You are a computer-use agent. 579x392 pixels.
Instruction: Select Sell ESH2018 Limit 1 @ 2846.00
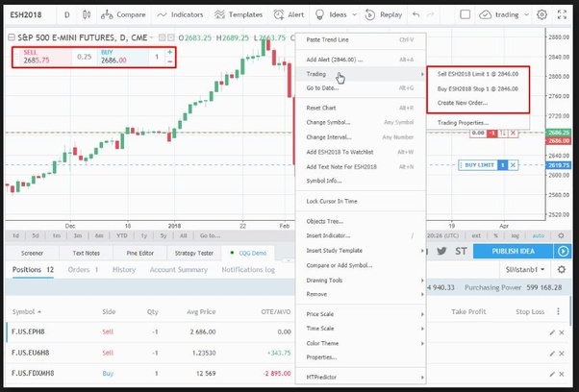click(478, 74)
